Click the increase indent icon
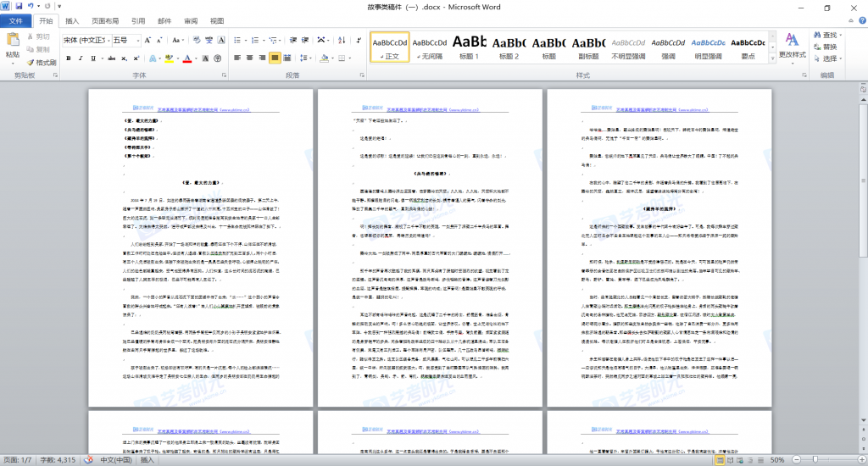 [303, 40]
